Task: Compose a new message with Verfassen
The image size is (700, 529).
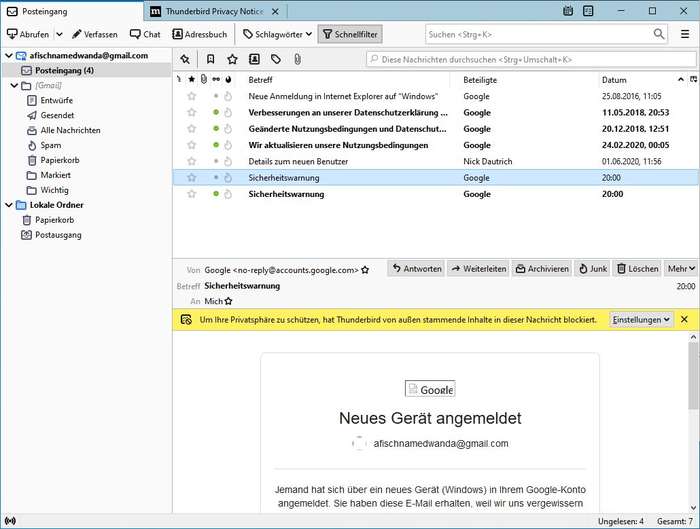Action: [x=95, y=34]
